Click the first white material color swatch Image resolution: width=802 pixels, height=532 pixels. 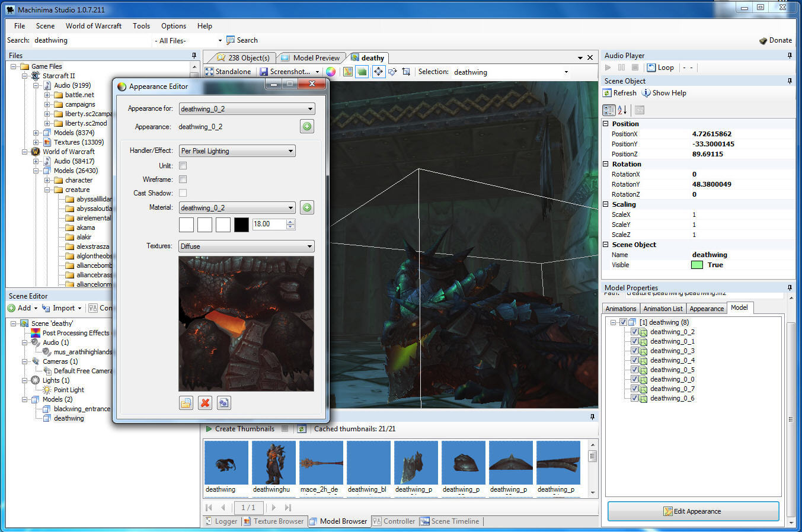click(x=186, y=225)
